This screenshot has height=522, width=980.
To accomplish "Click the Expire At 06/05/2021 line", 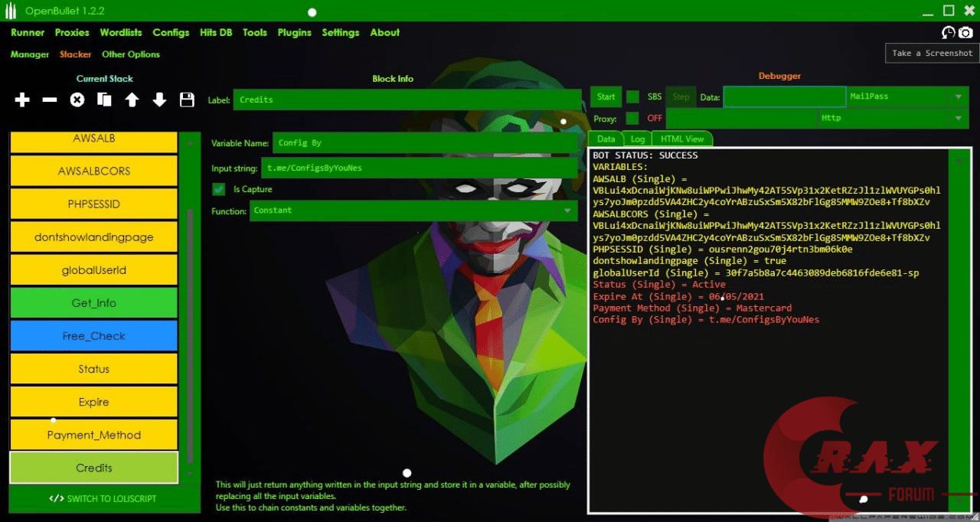I will 678,296.
